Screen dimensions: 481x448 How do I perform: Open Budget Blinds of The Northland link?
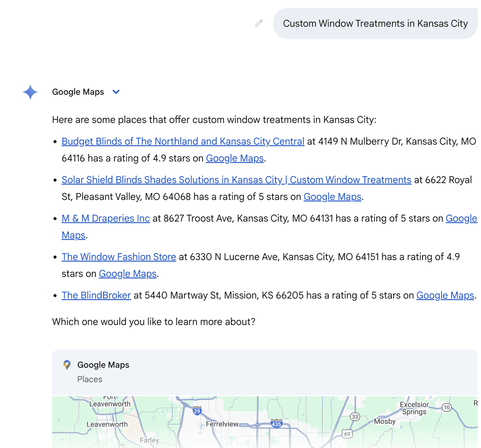click(183, 141)
